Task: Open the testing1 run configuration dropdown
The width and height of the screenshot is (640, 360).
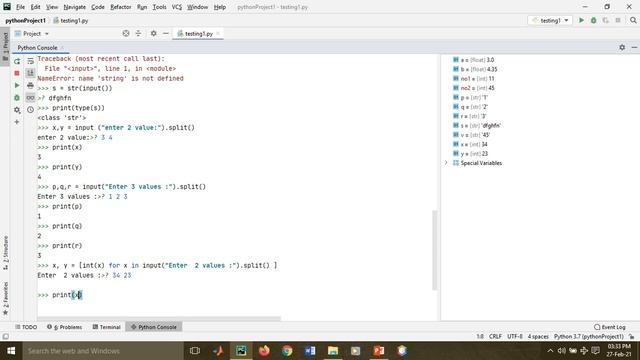Action: tap(550, 20)
